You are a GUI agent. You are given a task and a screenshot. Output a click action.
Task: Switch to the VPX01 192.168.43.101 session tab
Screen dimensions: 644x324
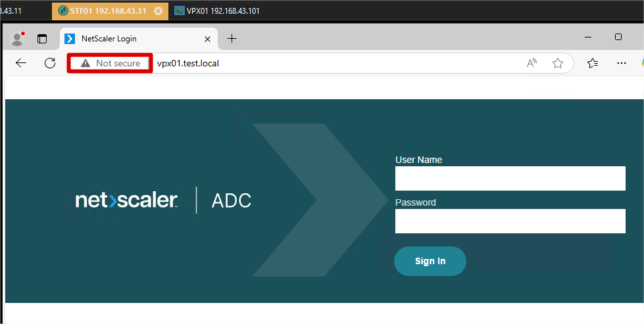coord(218,11)
